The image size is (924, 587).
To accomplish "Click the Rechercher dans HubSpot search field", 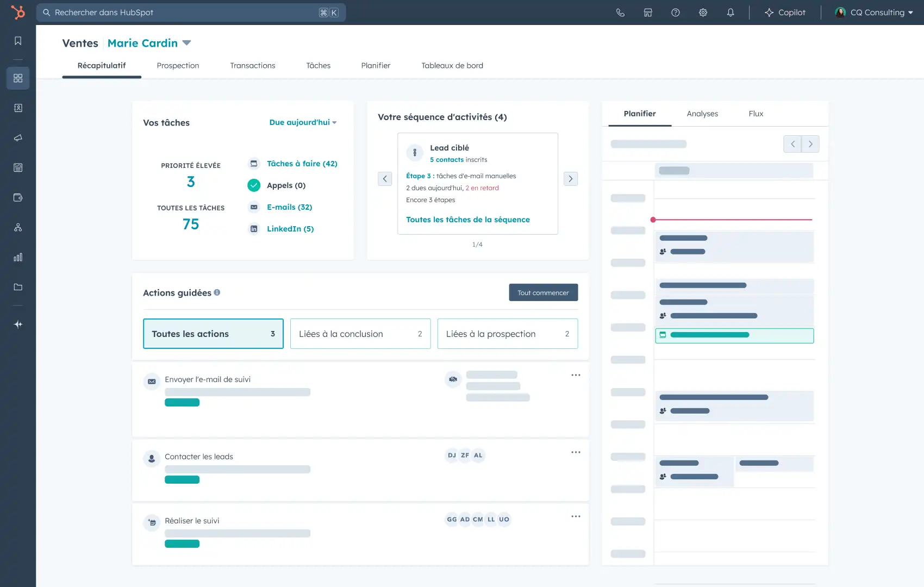I will (x=185, y=13).
